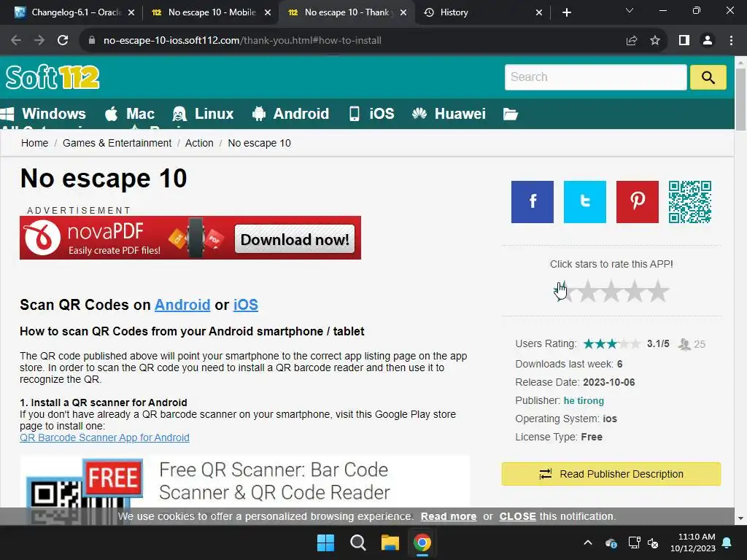The image size is (747, 560).
Task: Rate the app two stars
Action: (587, 291)
